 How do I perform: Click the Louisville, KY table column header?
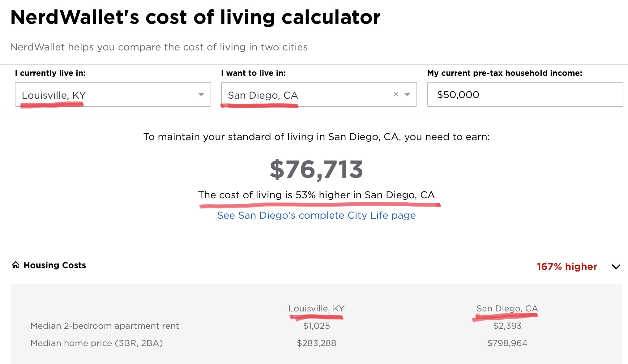[316, 308]
